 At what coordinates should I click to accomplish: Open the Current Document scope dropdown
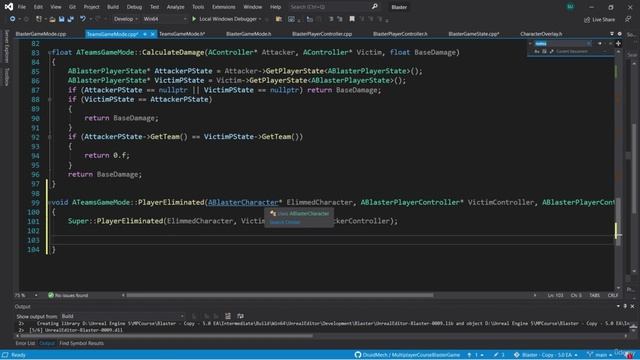click(581, 51)
